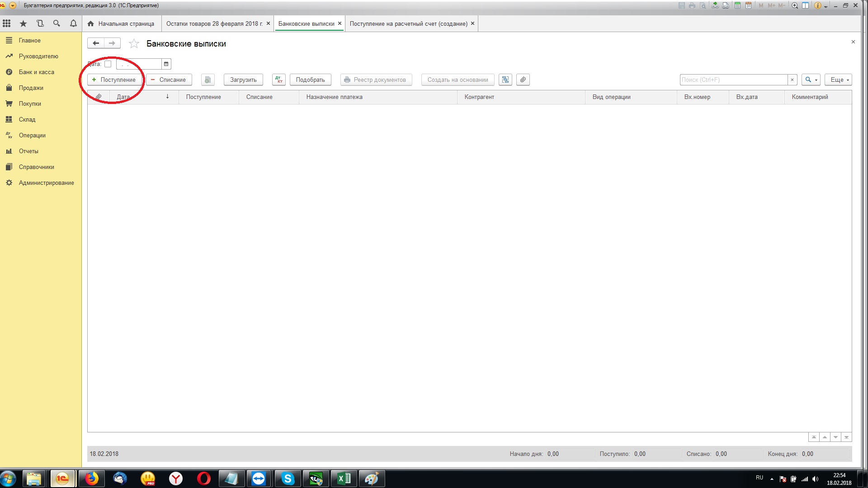
Task: Close the Остатки товаров tab
Action: click(268, 23)
